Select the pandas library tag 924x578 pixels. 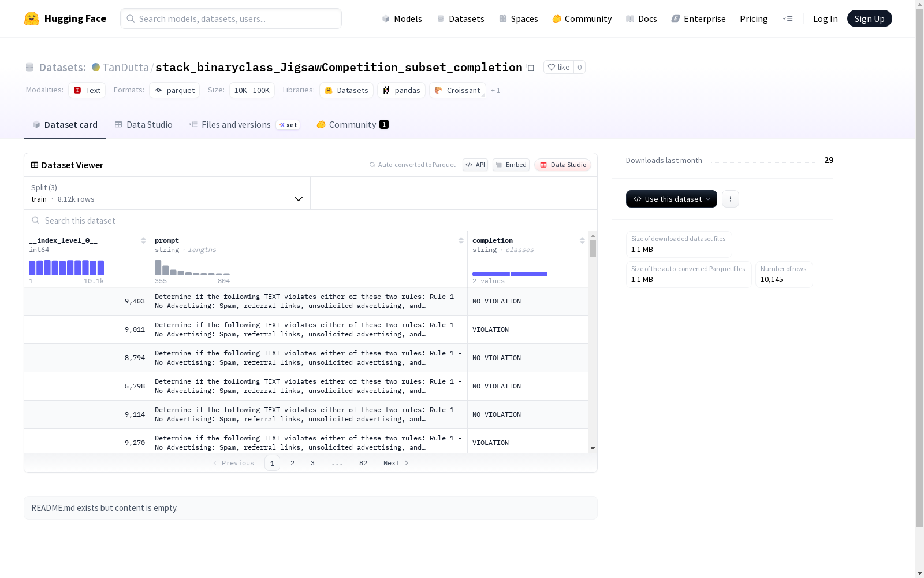point(401,90)
